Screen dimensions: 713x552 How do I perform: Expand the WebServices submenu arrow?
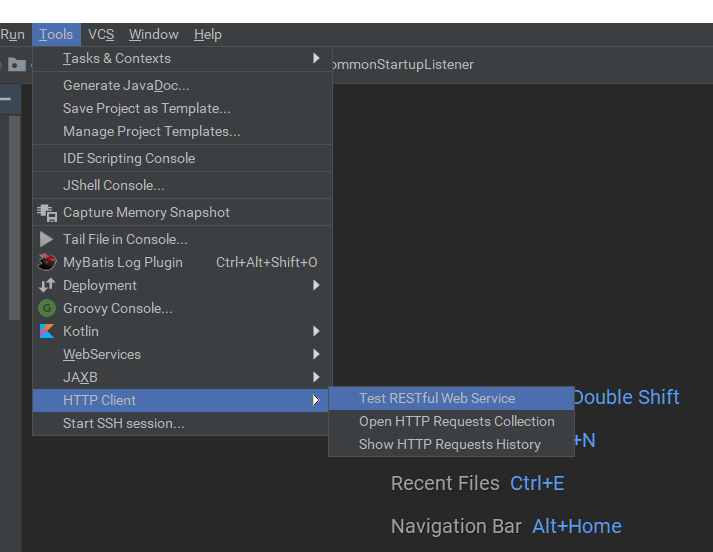(316, 354)
